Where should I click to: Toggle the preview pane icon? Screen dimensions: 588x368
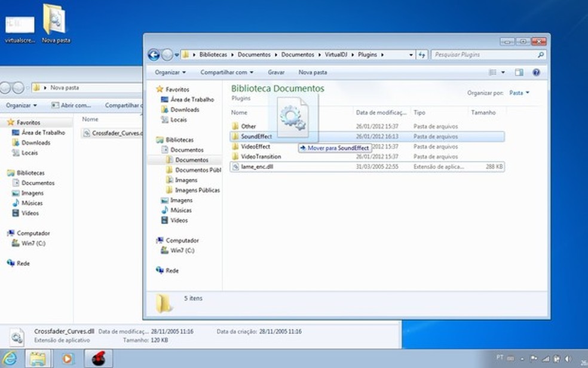[x=519, y=72]
